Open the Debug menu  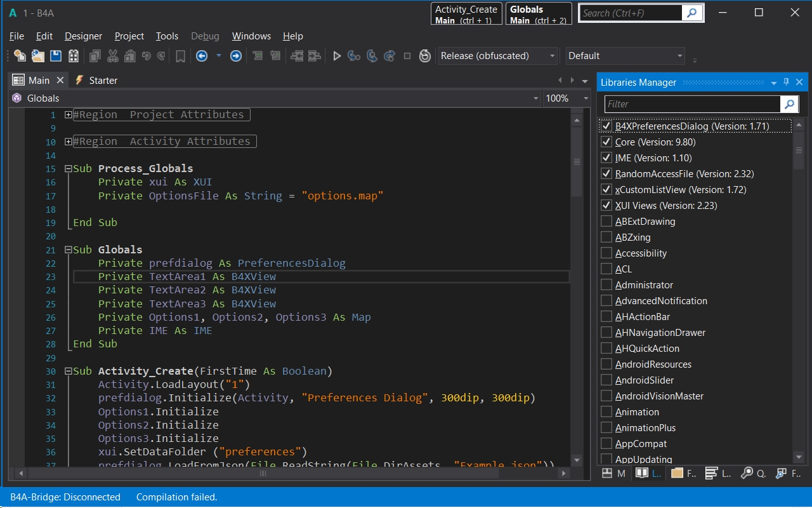[205, 36]
